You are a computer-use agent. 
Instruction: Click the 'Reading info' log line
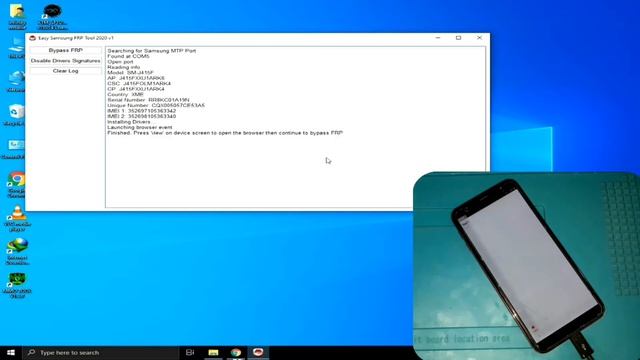[124, 67]
